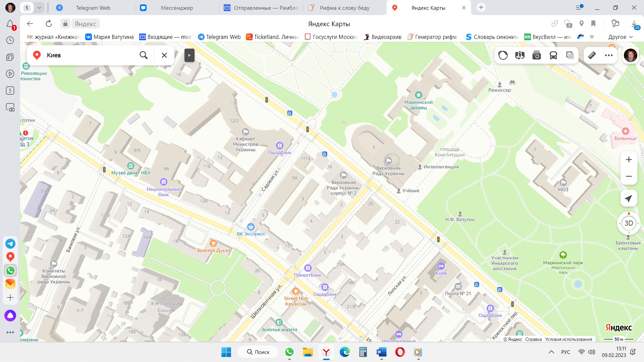Open user profile avatar on map
The width and height of the screenshot is (644, 362).
click(x=630, y=55)
